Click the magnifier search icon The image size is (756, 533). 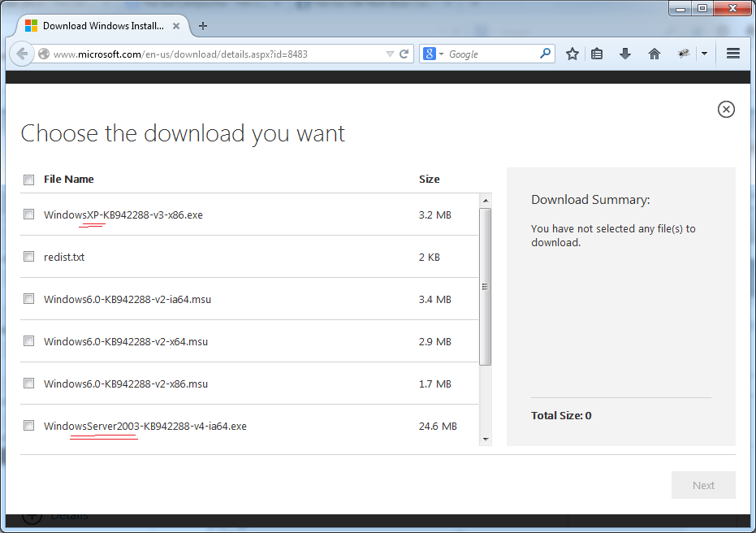[546, 54]
